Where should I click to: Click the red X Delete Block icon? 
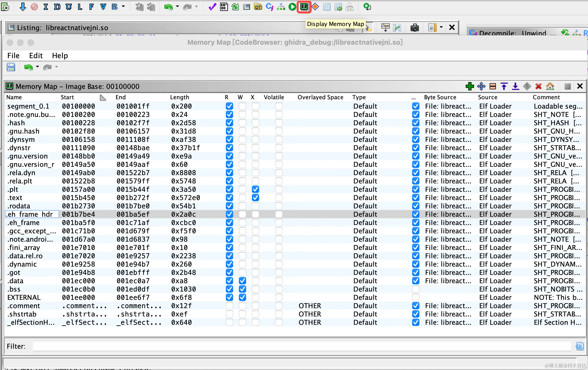[x=539, y=86]
